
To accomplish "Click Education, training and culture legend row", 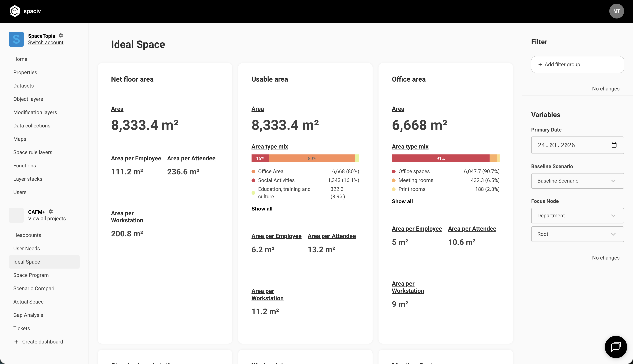I will click(x=305, y=193).
